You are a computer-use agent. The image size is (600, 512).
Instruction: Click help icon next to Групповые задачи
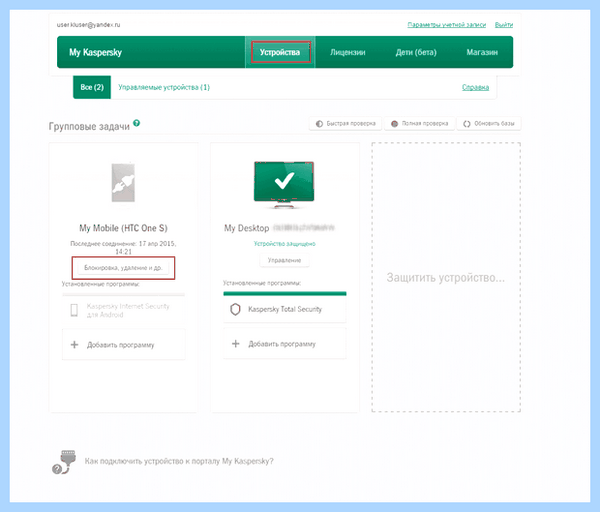click(137, 123)
